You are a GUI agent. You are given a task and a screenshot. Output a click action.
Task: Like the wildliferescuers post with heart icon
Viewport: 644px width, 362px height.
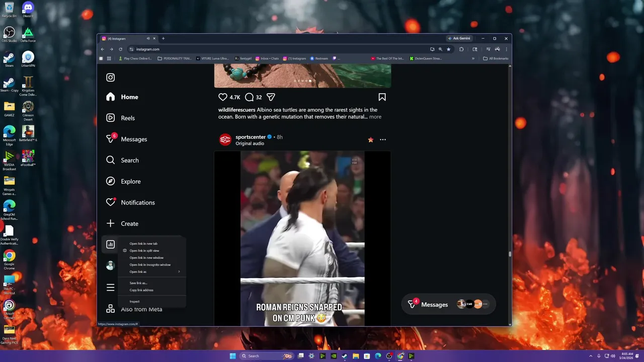tap(223, 97)
